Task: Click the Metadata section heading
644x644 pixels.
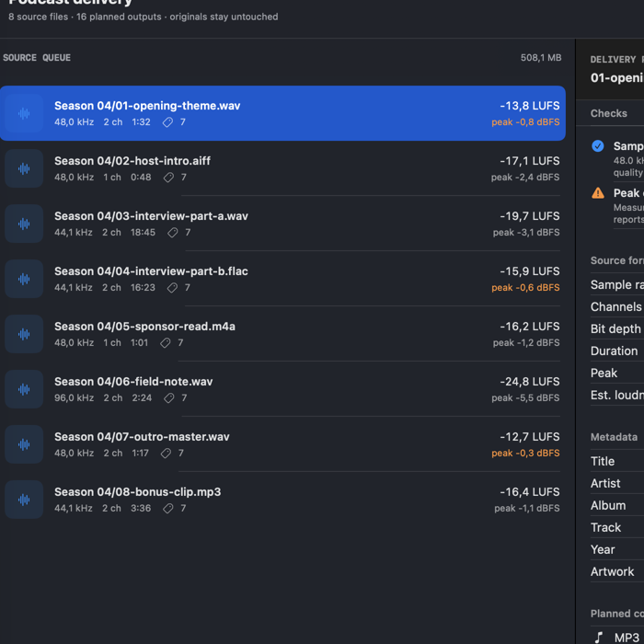Action: [x=614, y=437]
